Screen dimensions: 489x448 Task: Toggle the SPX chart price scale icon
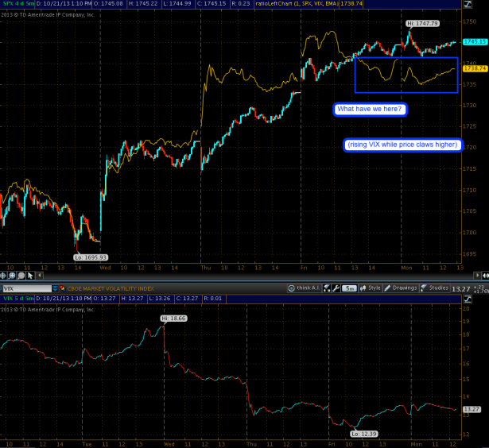point(468,4)
